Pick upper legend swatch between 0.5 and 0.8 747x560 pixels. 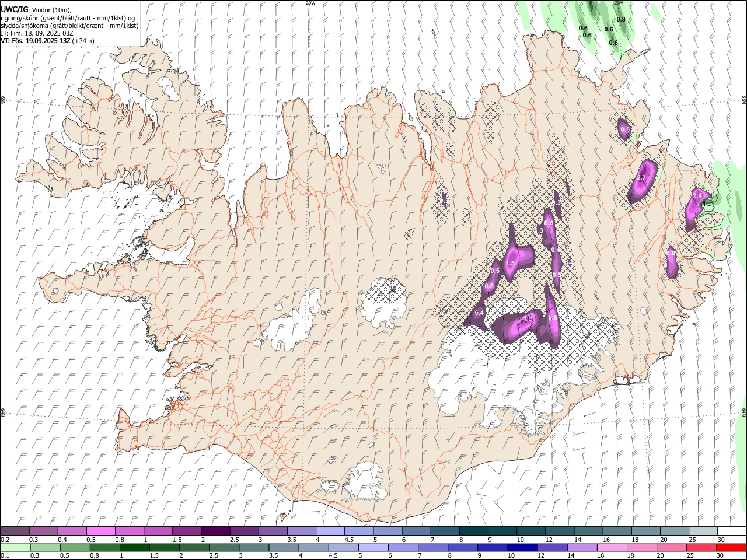point(100,531)
